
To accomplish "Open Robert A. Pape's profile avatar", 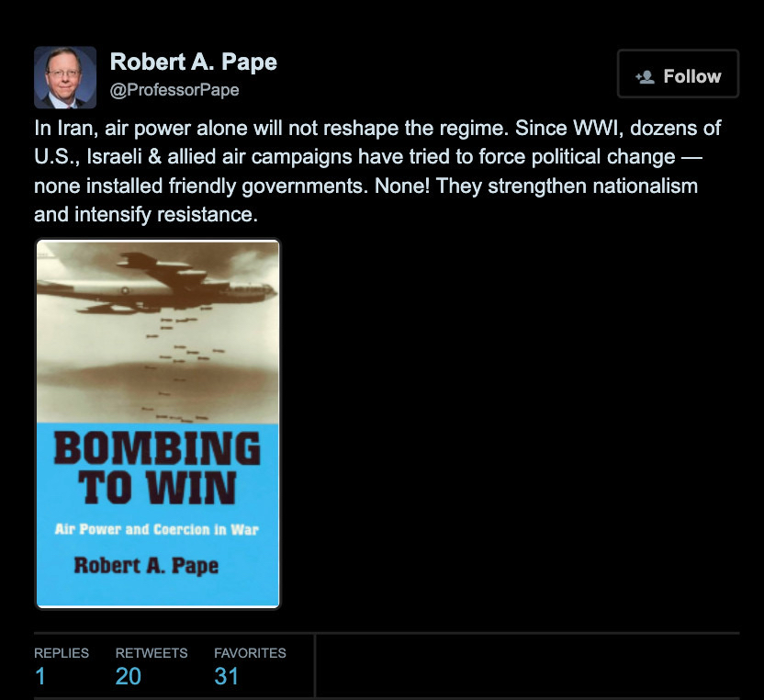I will (x=65, y=77).
